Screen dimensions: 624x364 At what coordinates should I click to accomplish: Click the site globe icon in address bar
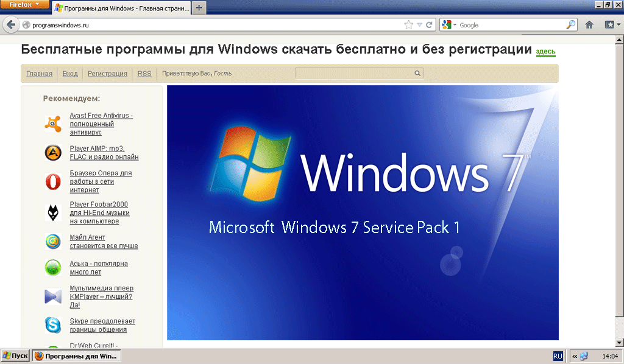click(x=26, y=25)
